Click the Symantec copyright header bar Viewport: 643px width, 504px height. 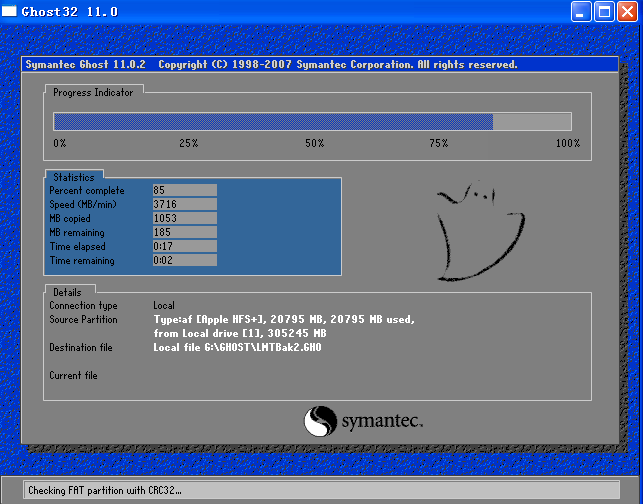click(320, 64)
